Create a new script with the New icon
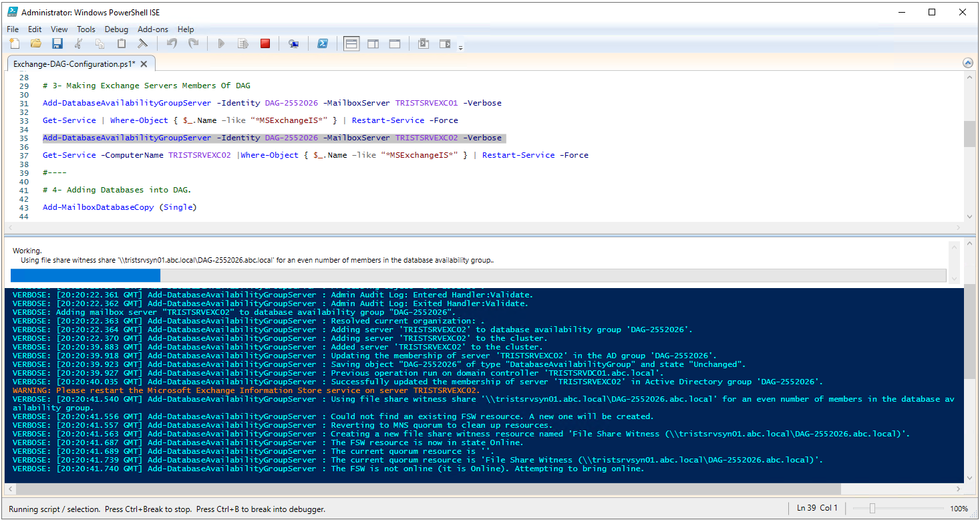 (x=15, y=44)
